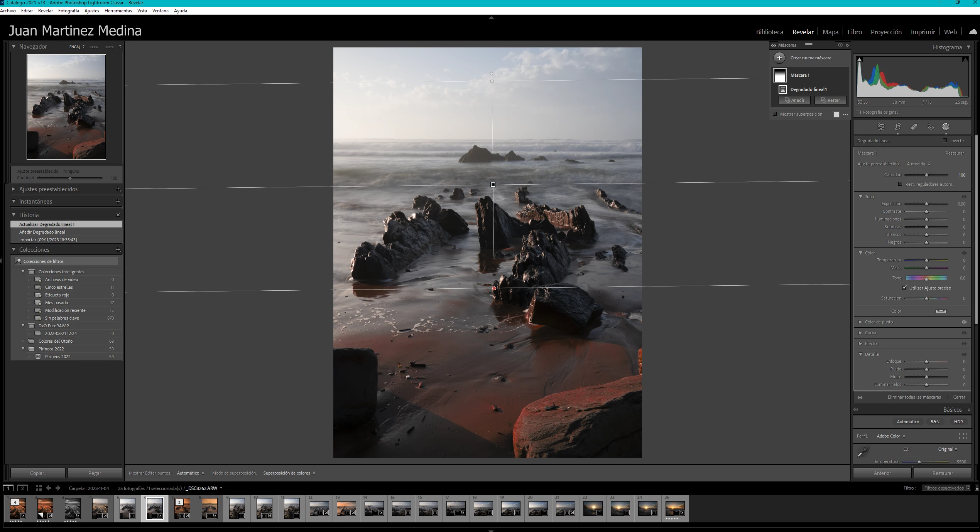Click the shadow clipping triangle in histogram
This screenshot has height=532, width=980.
[859, 59]
